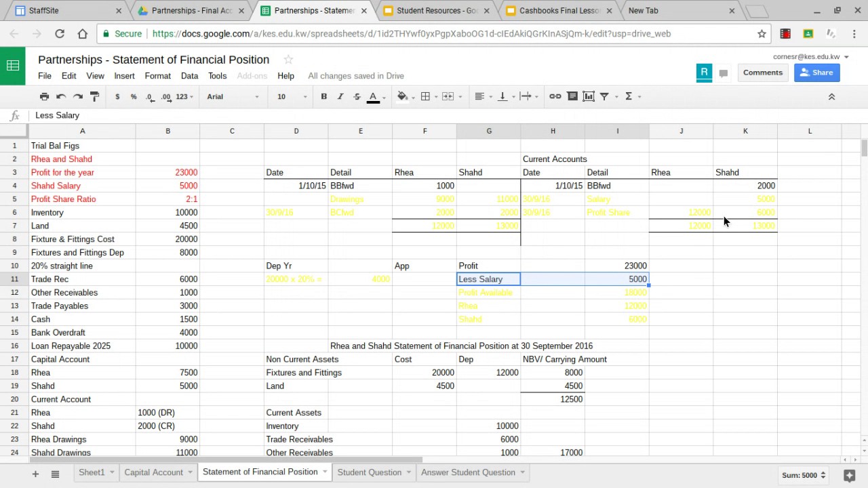Select column G header
This screenshot has width=868, height=488.
pyautogui.click(x=488, y=131)
